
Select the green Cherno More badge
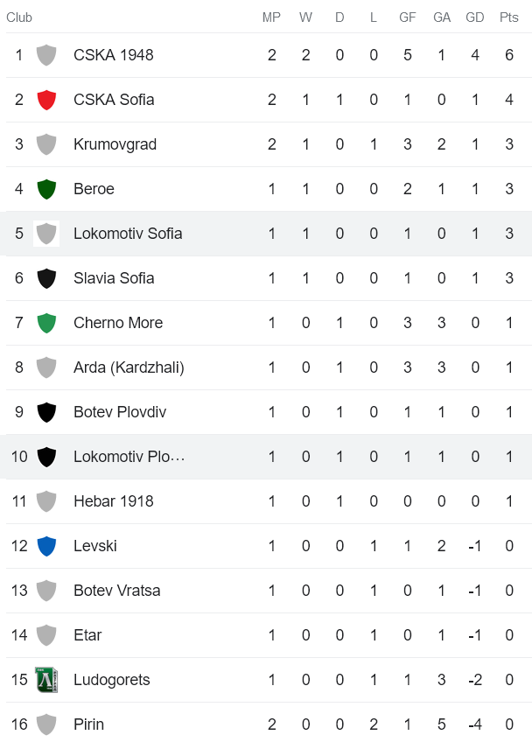45,323
